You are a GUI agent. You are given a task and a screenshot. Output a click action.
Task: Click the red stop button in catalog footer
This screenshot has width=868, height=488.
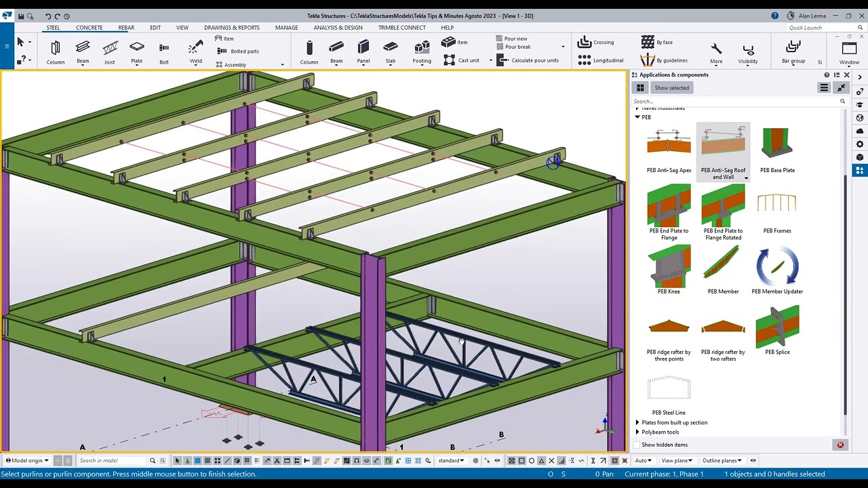point(840,445)
